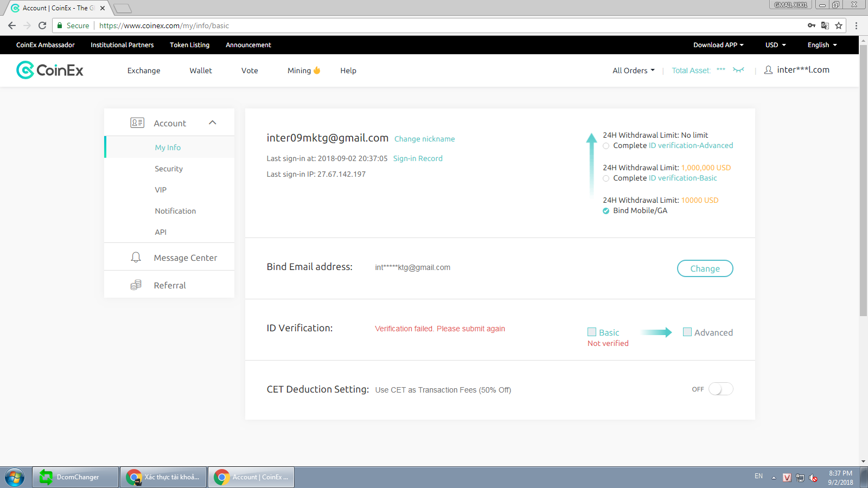Click the browser back arrow
Screen dimensions: 868x488
coord(12,25)
